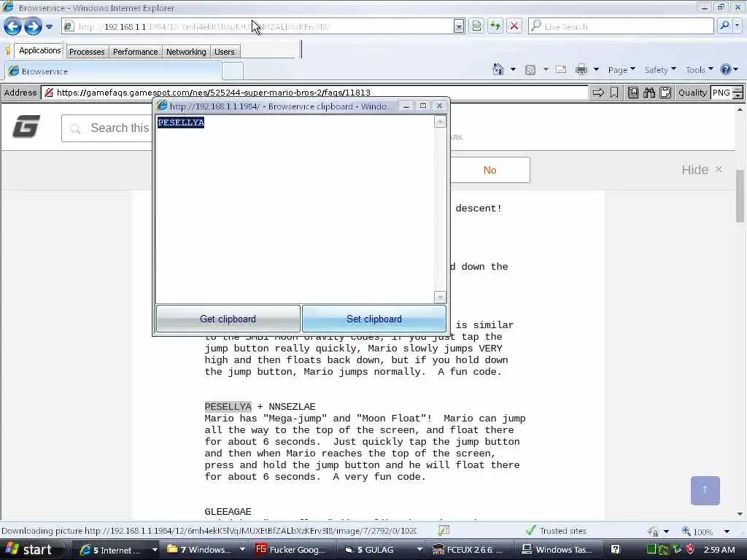747x560 pixels.
Task: Click the clipboard text area scroll down arrow
Action: click(440, 297)
